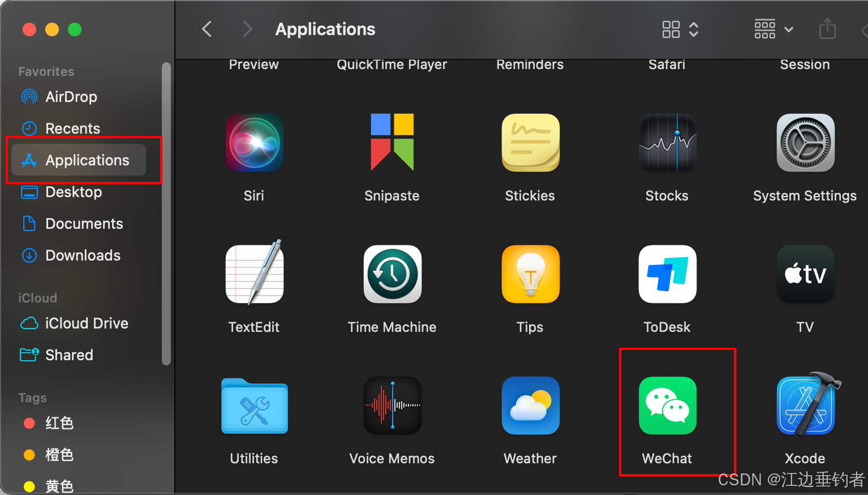Select the Shared folder in sidebar
The image size is (868, 495).
tap(79, 355)
